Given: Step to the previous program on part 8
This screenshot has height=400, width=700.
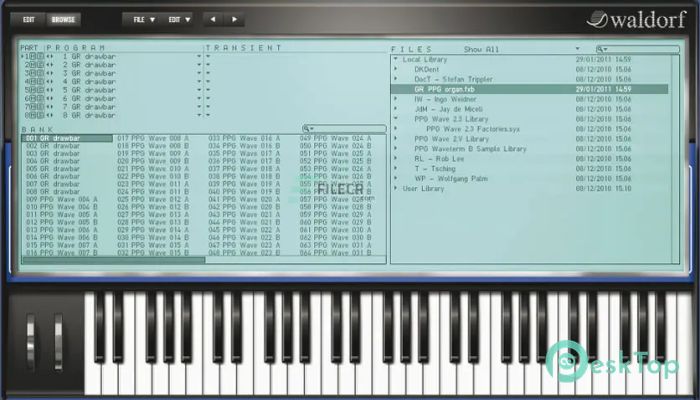Looking at the screenshot, I should [x=47, y=115].
